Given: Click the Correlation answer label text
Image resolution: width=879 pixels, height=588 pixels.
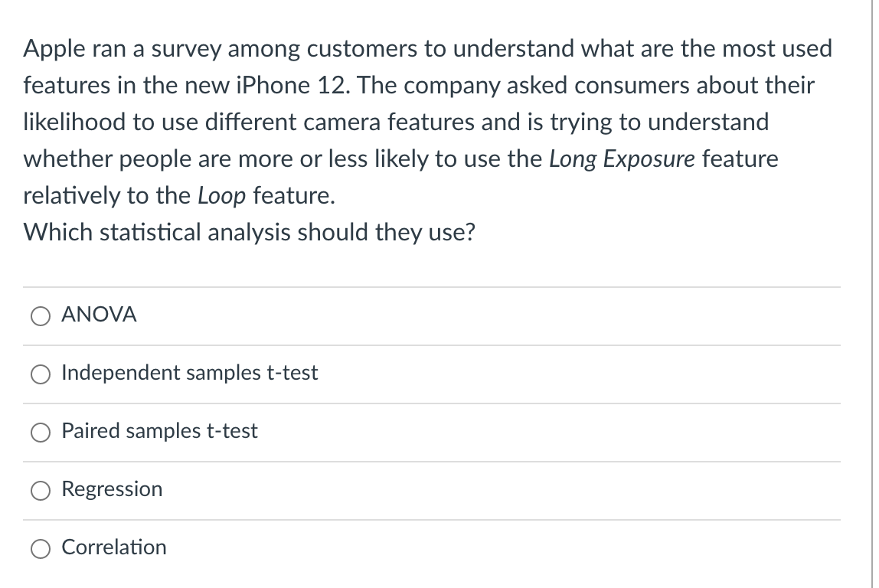Looking at the screenshot, I should (x=114, y=547).
